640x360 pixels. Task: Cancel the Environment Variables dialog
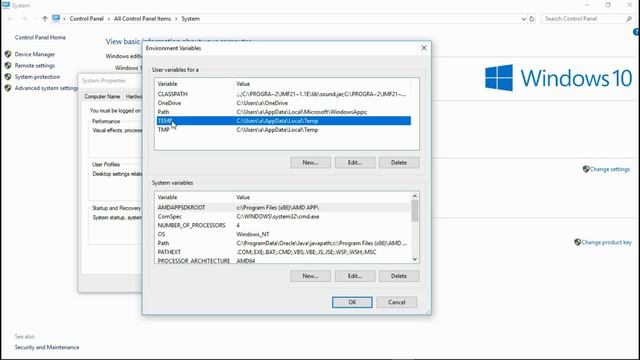[x=397, y=302]
